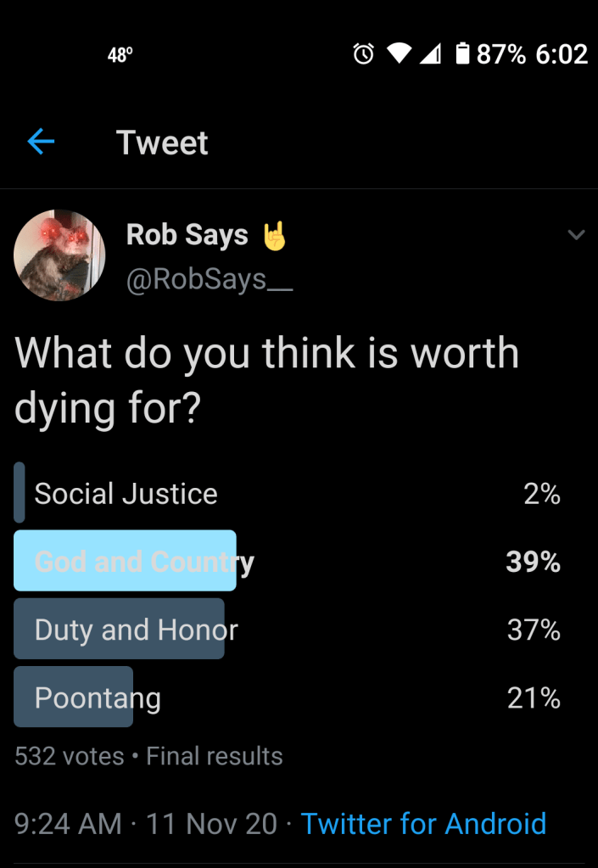
Task: Open Rob Says profile picture
Action: click(59, 255)
